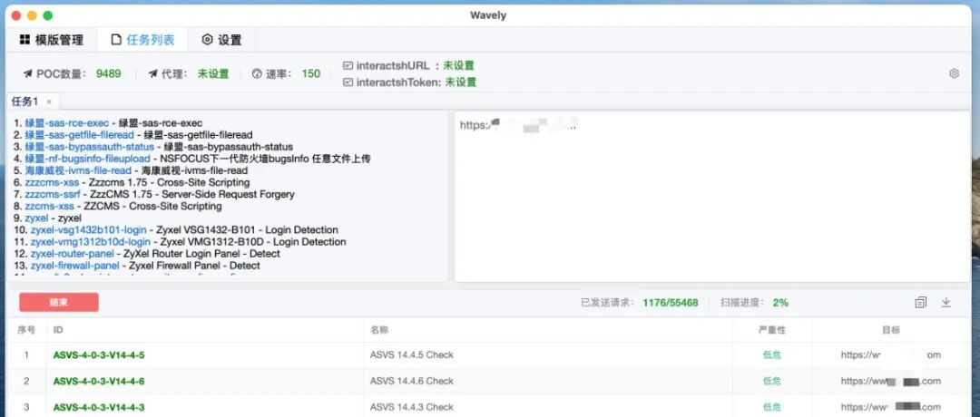
Task: Open the zzzcms-xss template link
Action: (52, 182)
